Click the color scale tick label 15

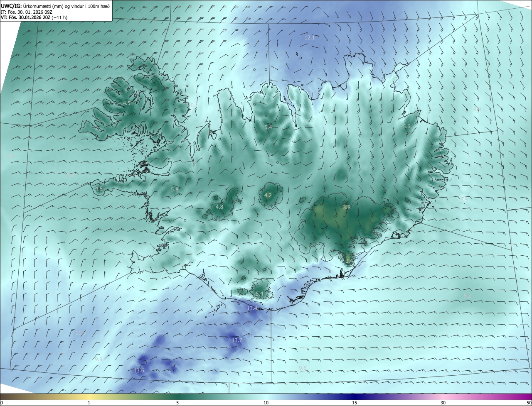tap(355, 403)
